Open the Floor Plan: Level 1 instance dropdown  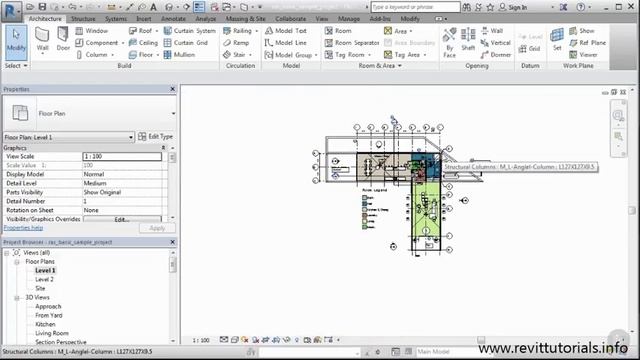(x=131, y=138)
